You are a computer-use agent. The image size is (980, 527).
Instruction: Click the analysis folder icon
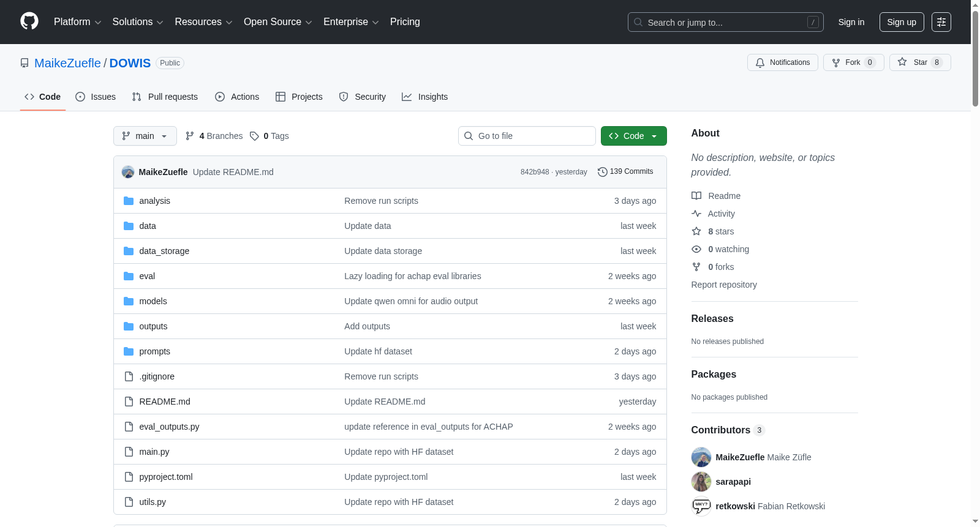[x=129, y=201]
